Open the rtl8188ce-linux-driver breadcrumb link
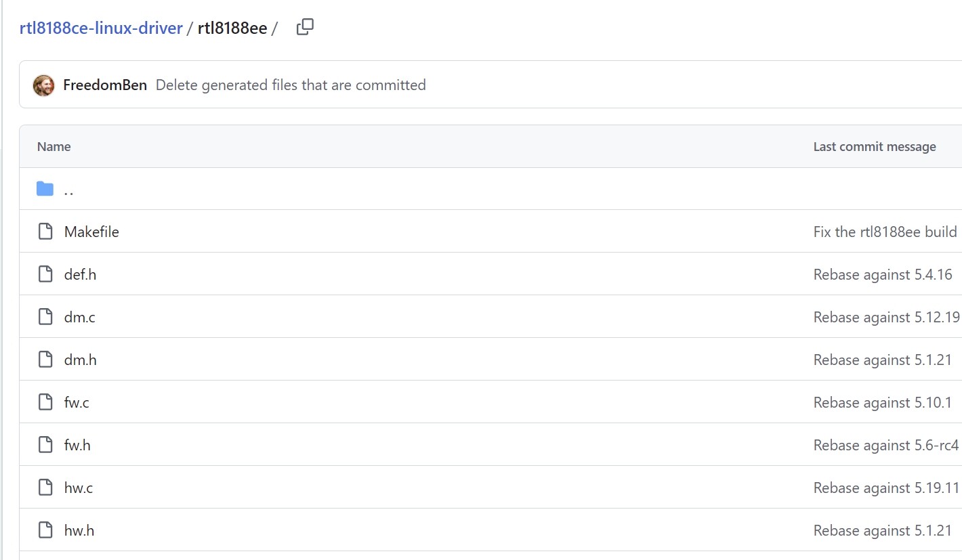 pos(101,28)
